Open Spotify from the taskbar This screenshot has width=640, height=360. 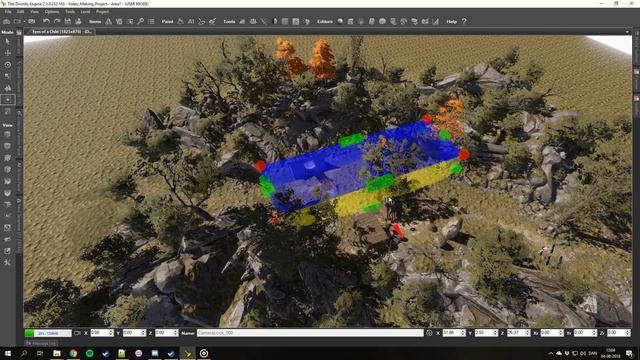click(89, 353)
